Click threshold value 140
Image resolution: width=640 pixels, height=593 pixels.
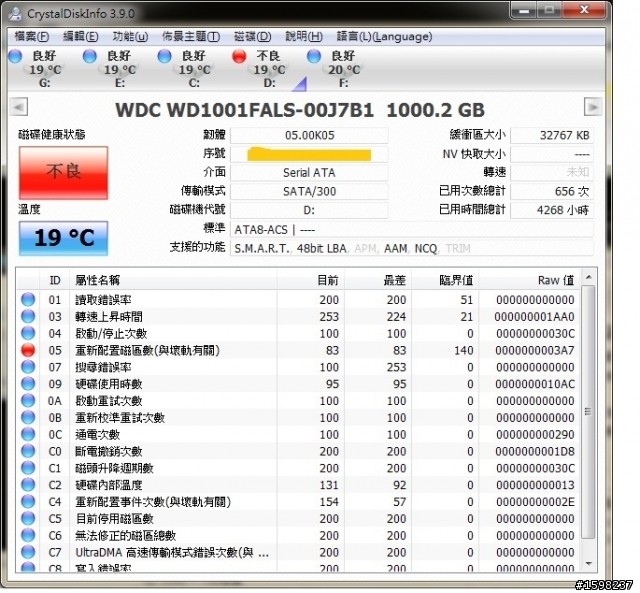coord(464,350)
